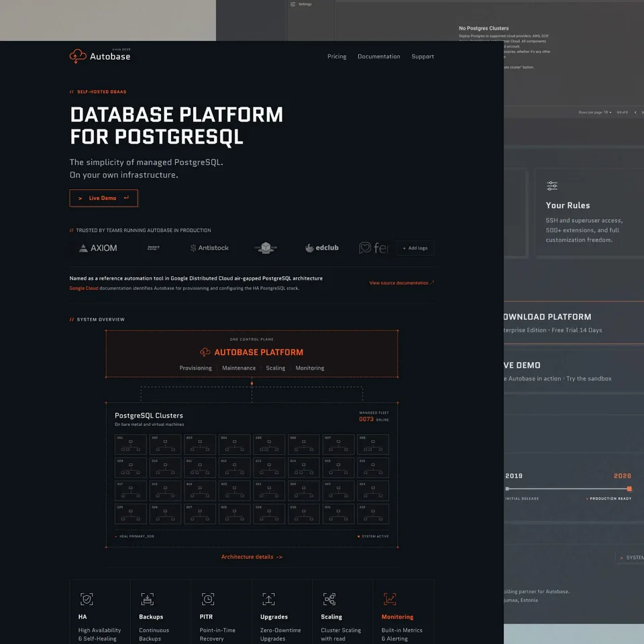
Task: Open the Architecture details link
Action: point(252,557)
